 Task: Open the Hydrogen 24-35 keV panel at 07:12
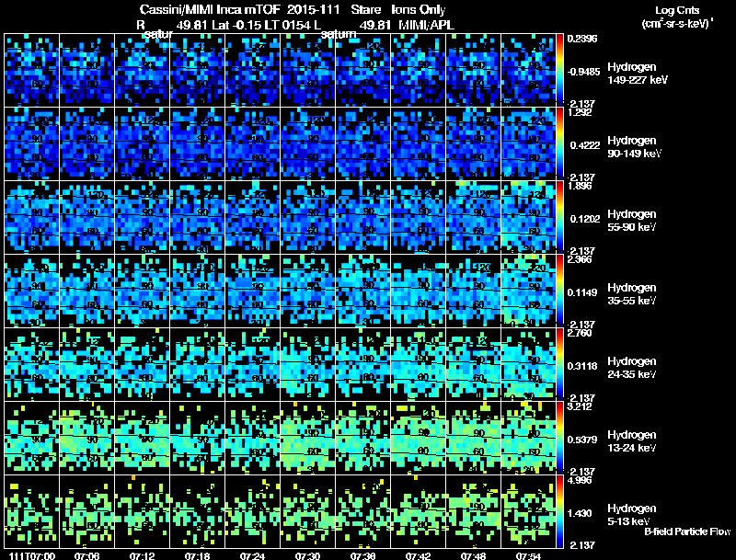(143, 364)
